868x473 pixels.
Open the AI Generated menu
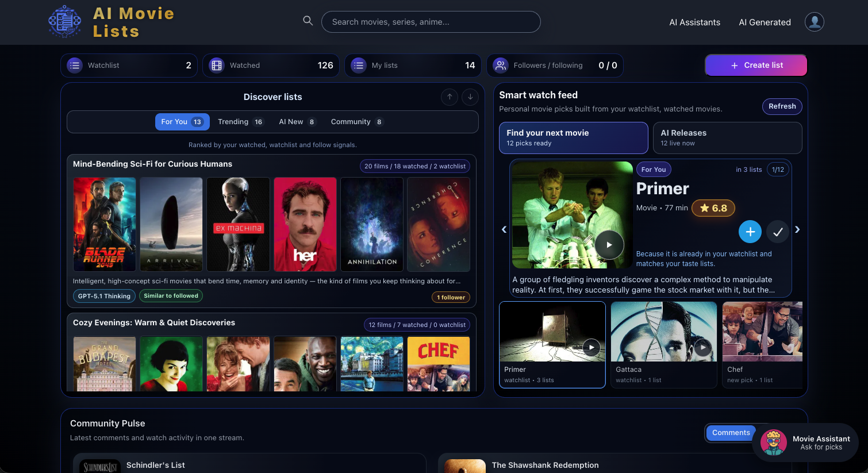coord(765,22)
